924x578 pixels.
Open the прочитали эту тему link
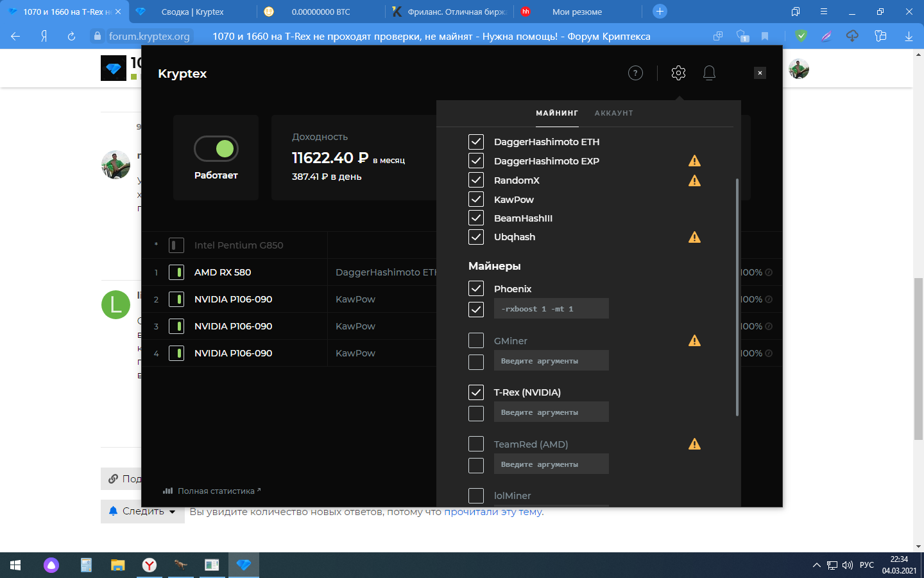click(493, 512)
